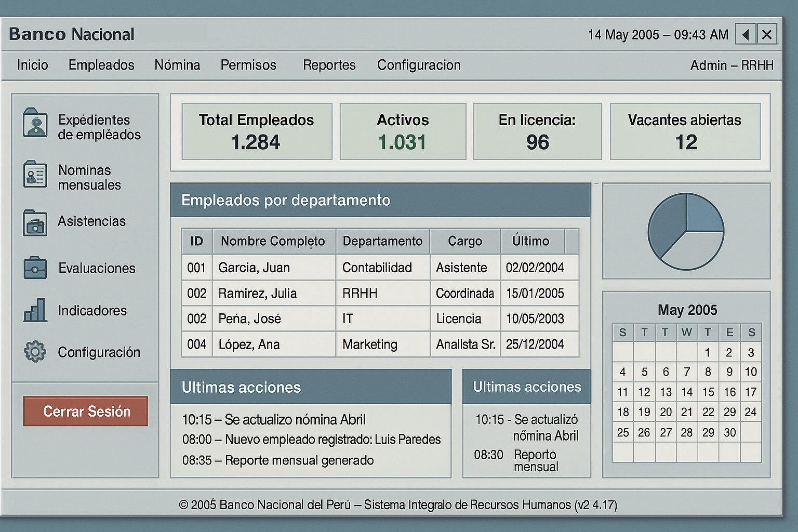The height and width of the screenshot is (532, 798).
Task: Select the Asistencias camera folder icon
Action: coord(35,223)
